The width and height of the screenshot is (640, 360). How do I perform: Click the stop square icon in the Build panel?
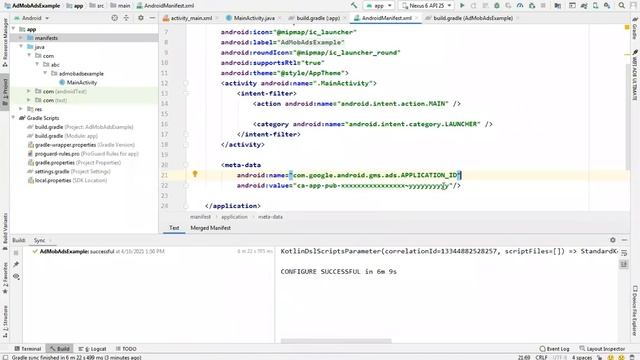(16, 253)
